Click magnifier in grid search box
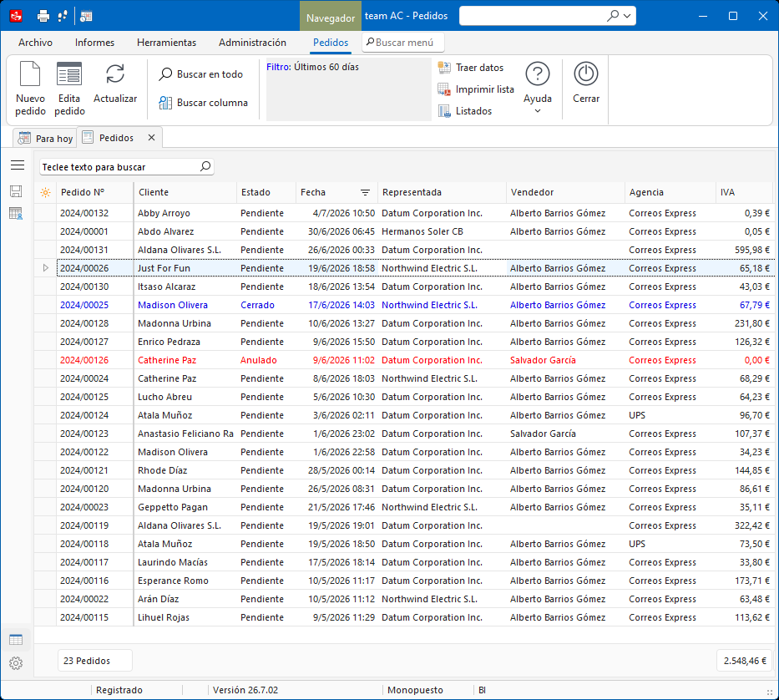The width and height of the screenshot is (779, 700). pos(205,166)
